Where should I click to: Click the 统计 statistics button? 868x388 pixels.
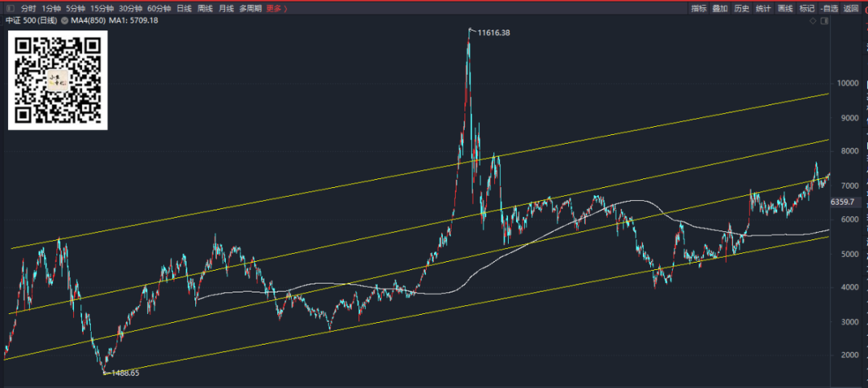click(x=763, y=8)
